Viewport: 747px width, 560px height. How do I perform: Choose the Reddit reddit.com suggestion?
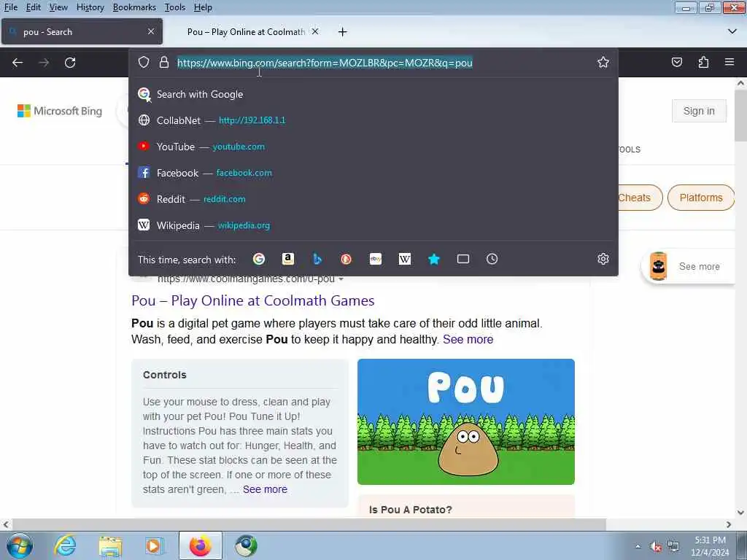click(373, 199)
